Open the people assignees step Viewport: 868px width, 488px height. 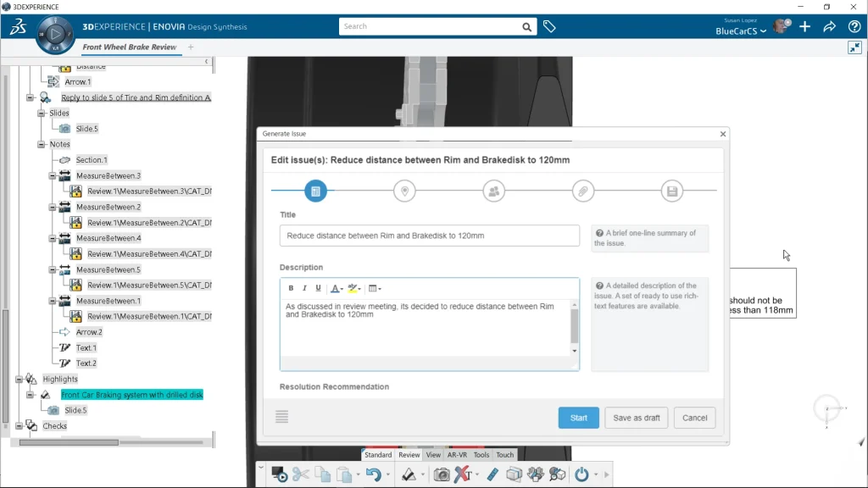pyautogui.click(x=494, y=191)
